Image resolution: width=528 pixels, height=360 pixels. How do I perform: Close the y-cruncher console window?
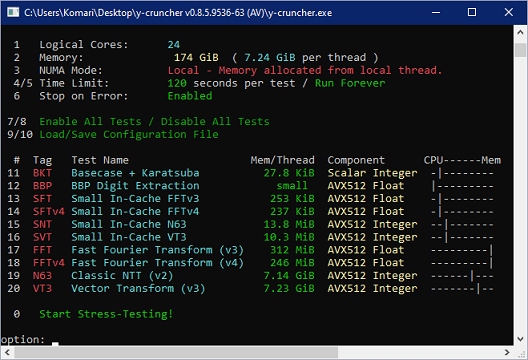508,12
